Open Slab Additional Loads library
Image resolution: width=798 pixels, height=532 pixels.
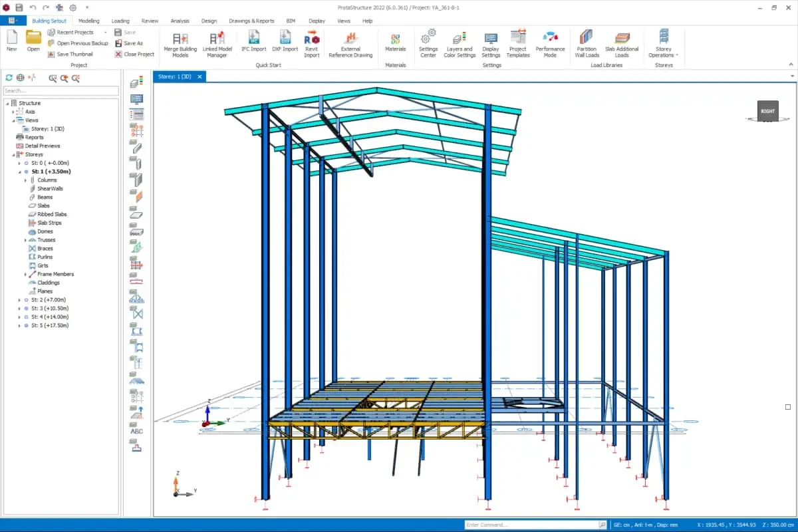click(622, 43)
